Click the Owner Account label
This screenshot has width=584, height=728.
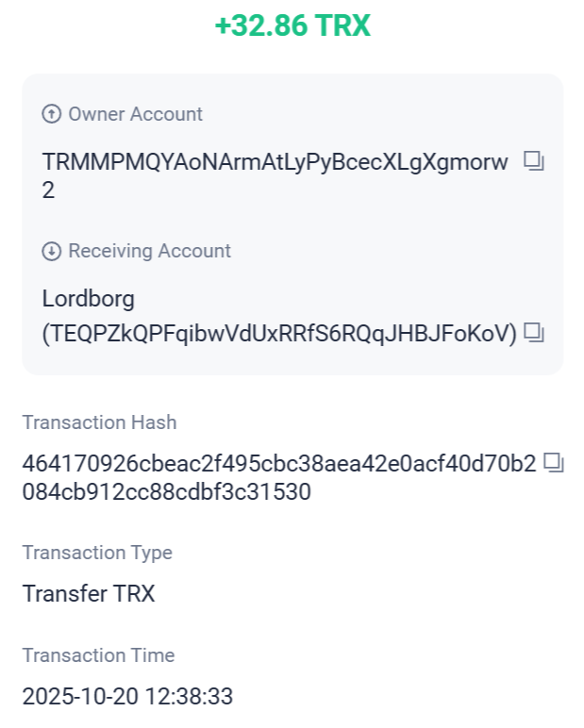(x=135, y=114)
